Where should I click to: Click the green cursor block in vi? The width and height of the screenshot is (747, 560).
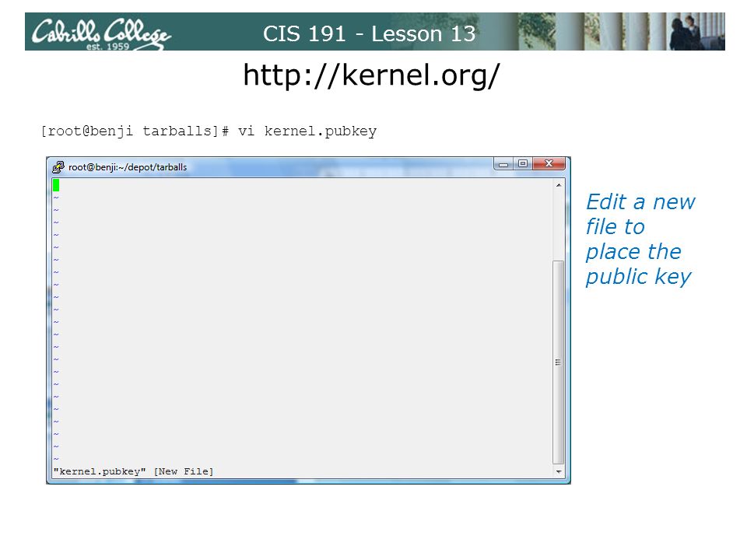click(x=56, y=185)
